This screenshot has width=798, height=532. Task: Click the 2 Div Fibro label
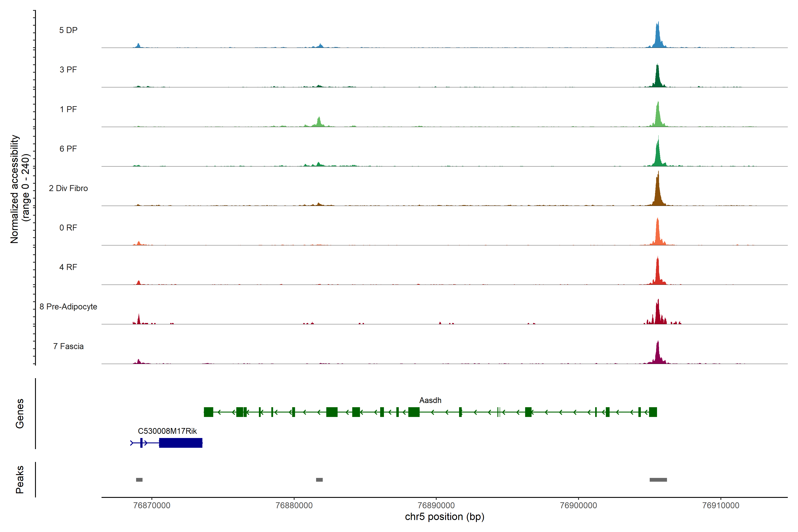68,188
